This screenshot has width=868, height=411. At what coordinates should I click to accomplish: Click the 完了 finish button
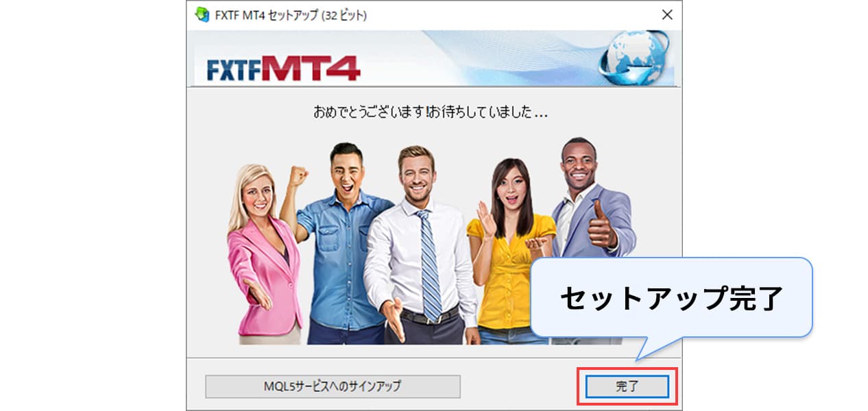pos(627,386)
